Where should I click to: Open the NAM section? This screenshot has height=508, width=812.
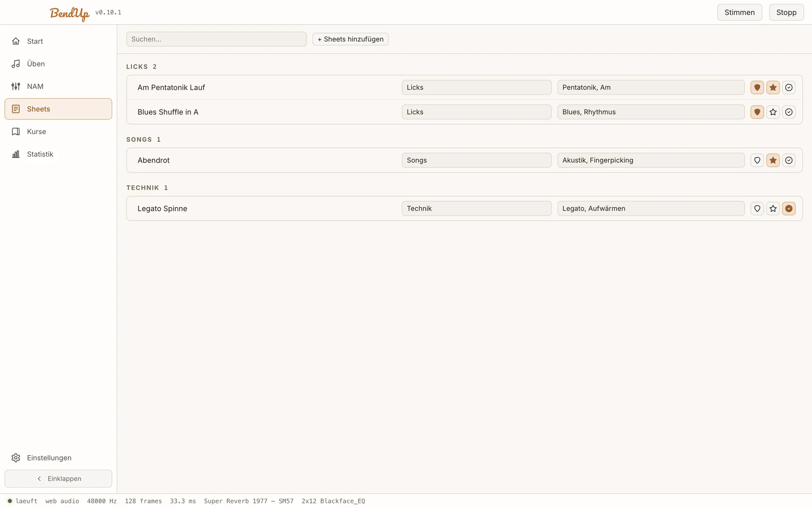click(x=58, y=86)
